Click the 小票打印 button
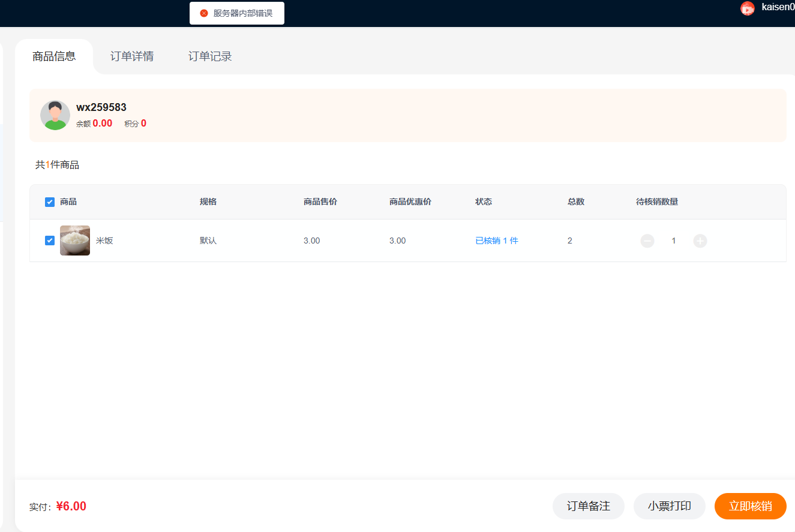Image resolution: width=795 pixels, height=532 pixels. 669,506
